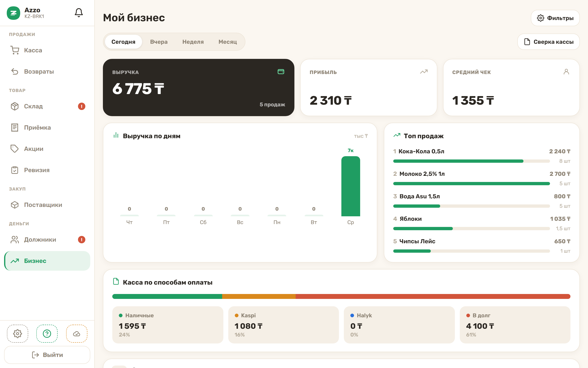Open Поставщики page
The width and height of the screenshot is (588, 368).
[47, 205]
